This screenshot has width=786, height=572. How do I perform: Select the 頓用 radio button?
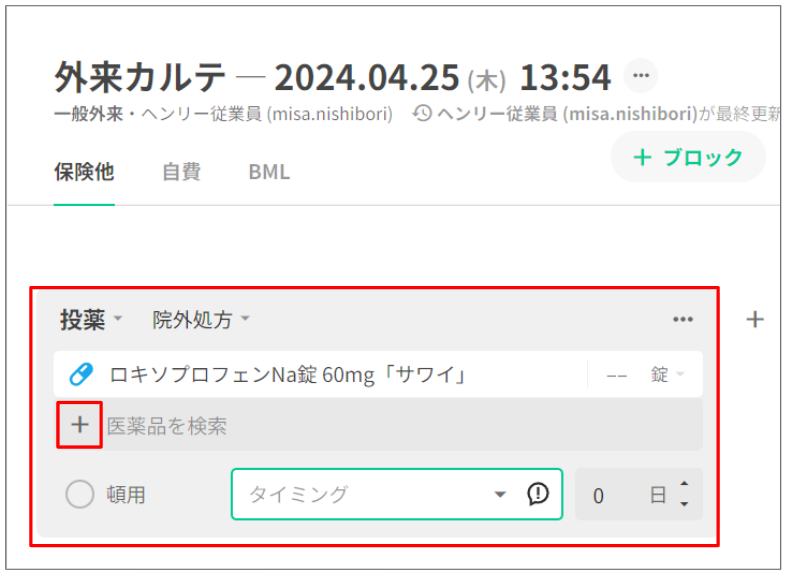click(80, 494)
